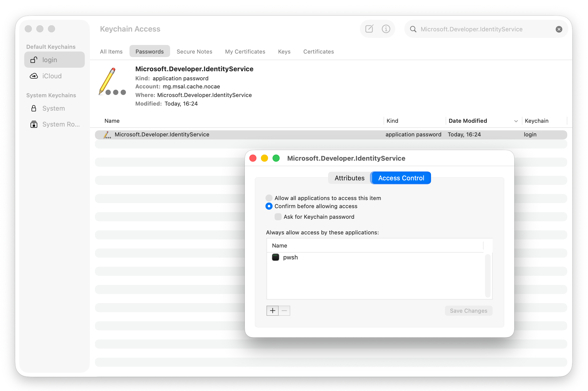The image size is (588, 391).
Task: Minimize the IdentityService dialog with yellow button
Action: 264,158
